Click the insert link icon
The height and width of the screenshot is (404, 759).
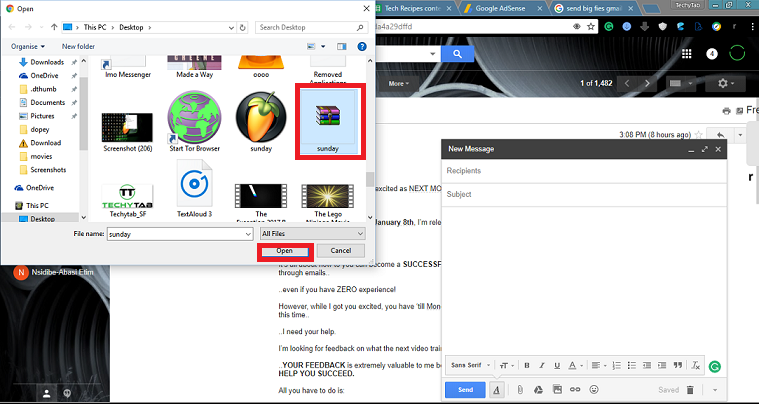tap(575, 389)
